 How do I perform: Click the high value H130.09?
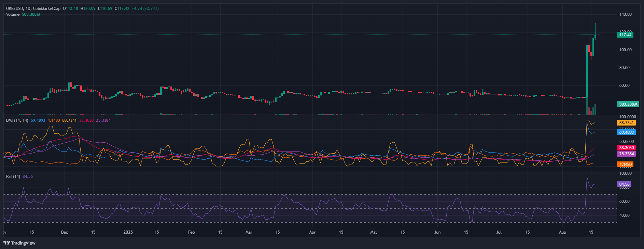[88, 9]
